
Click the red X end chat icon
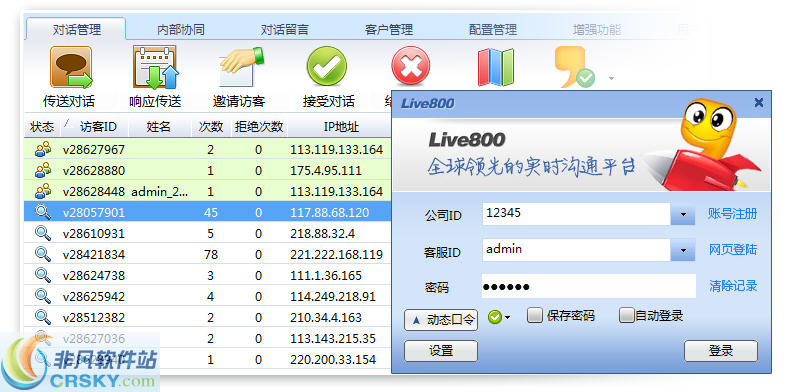pyautogui.click(x=411, y=66)
